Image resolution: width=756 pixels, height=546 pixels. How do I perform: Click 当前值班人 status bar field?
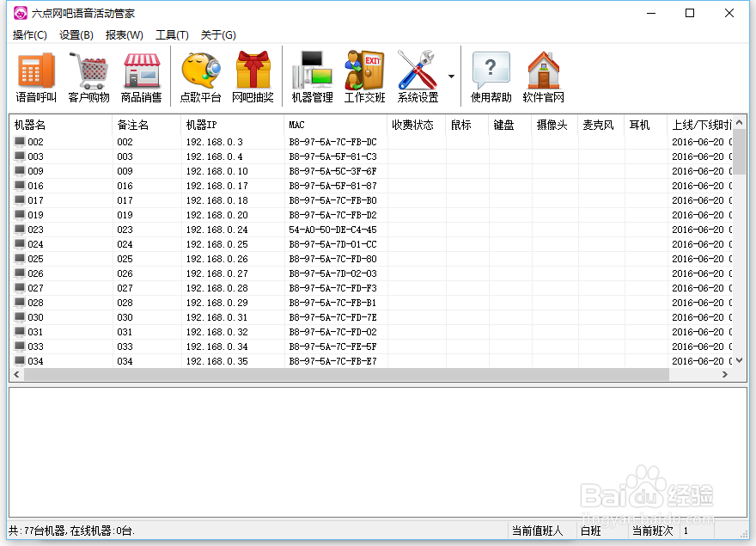click(x=537, y=531)
